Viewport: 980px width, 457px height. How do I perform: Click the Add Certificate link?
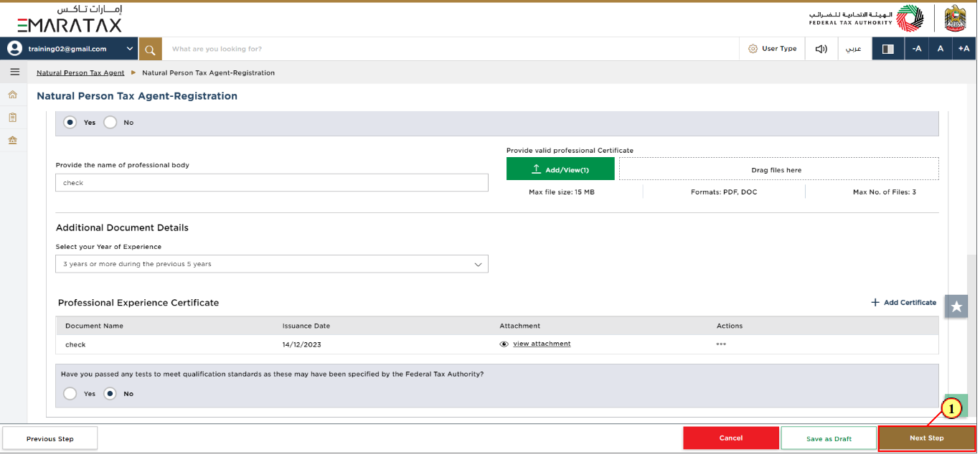[x=903, y=303]
